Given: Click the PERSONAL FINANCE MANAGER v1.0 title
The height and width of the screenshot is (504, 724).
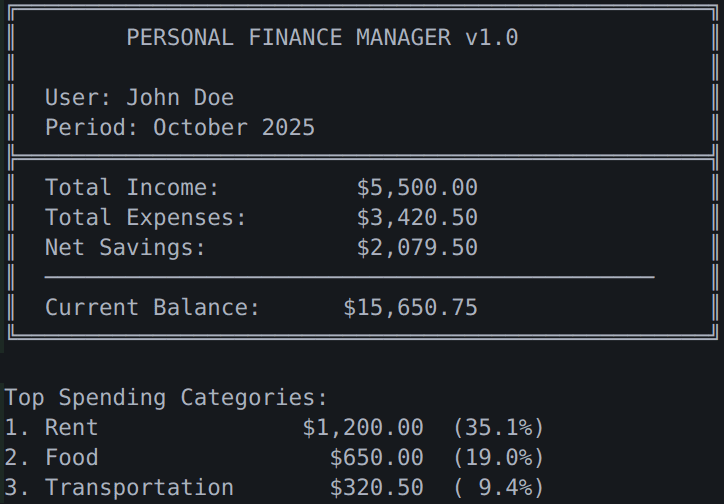Looking at the screenshot, I should click(322, 38).
